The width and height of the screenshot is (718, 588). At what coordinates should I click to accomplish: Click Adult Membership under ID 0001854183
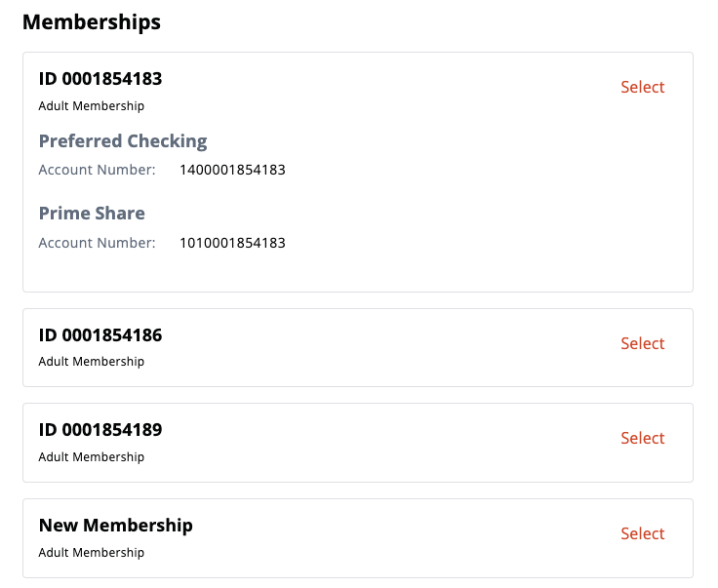pyautogui.click(x=92, y=106)
